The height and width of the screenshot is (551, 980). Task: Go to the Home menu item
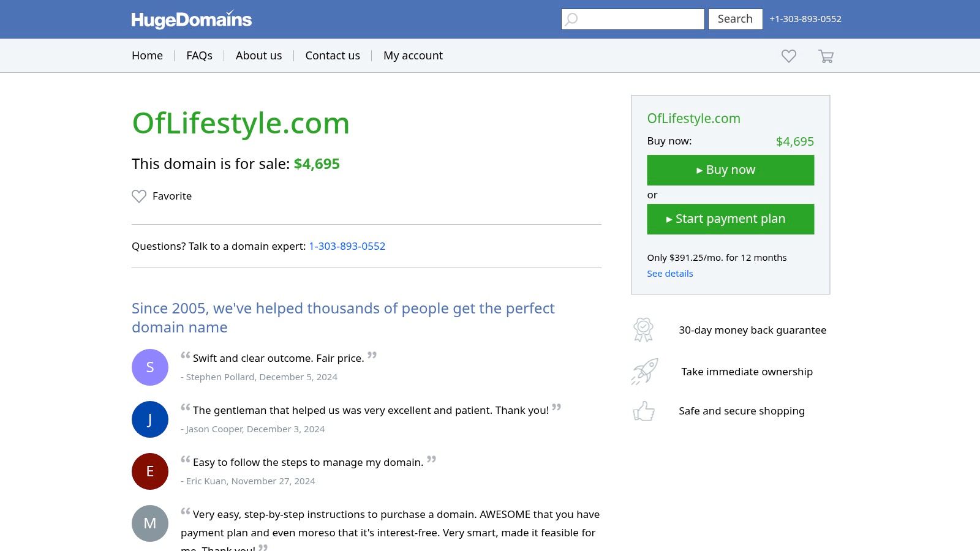[147, 56]
